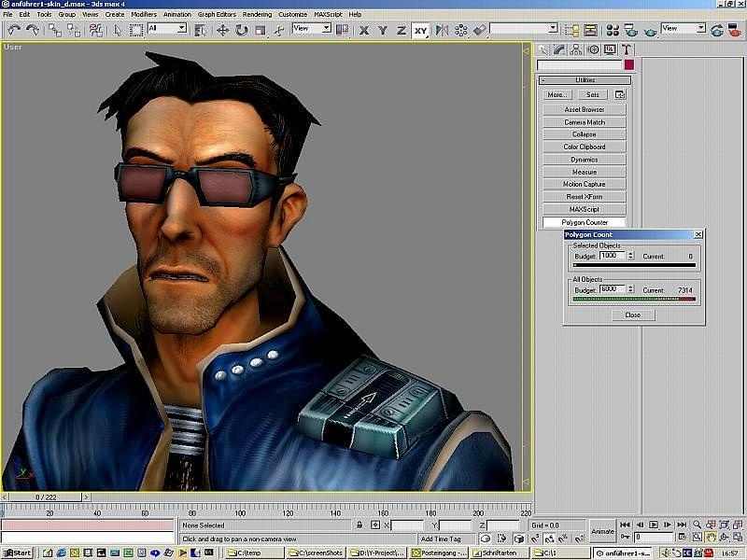Open the Utilities panel hammer tab
747x560 pixels.
click(x=627, y=49)
